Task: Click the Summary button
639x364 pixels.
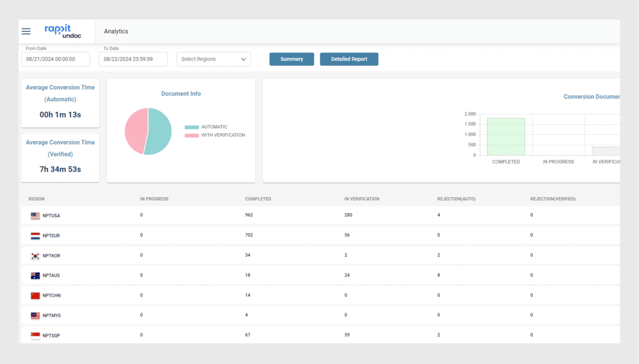Action: point(291,59)
